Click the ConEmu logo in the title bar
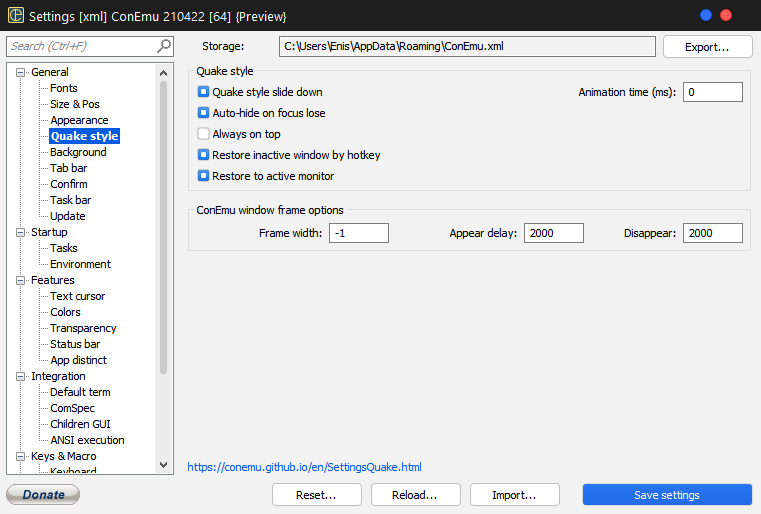The image size is (761, 514). pos(16,15)
